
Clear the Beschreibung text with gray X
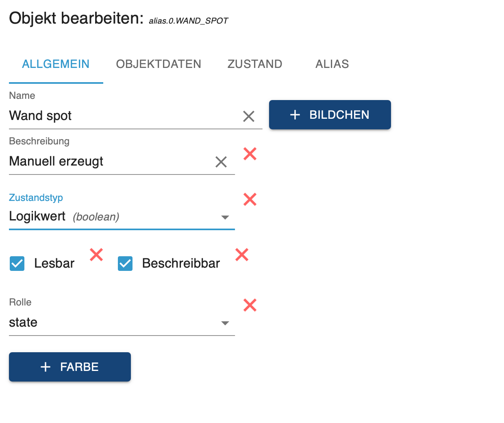(x=221, y=162)
